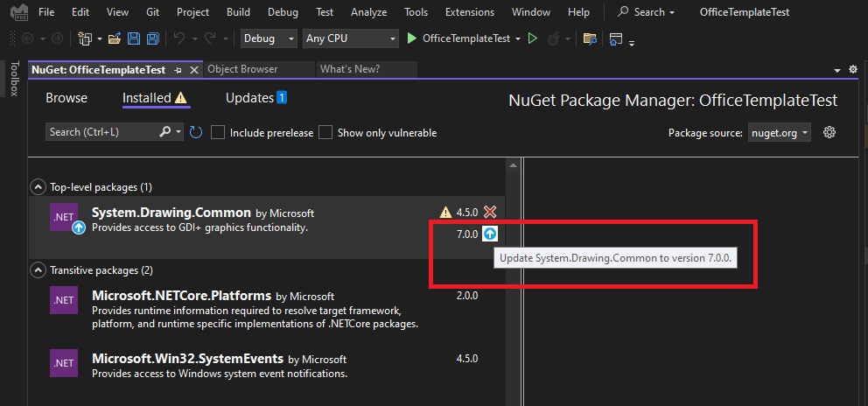Open the New Project icon dropdown arrow

tap(100, 38)
